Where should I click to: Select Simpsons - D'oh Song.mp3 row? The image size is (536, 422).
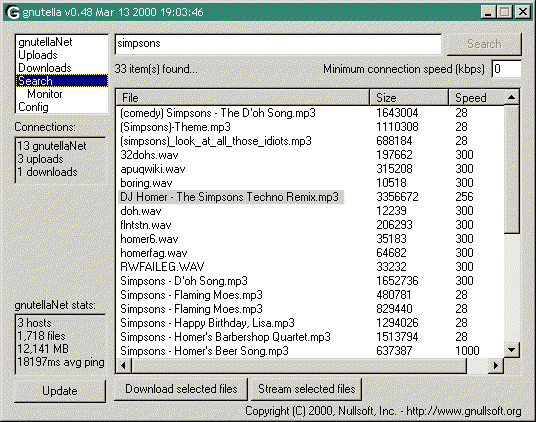184,281
